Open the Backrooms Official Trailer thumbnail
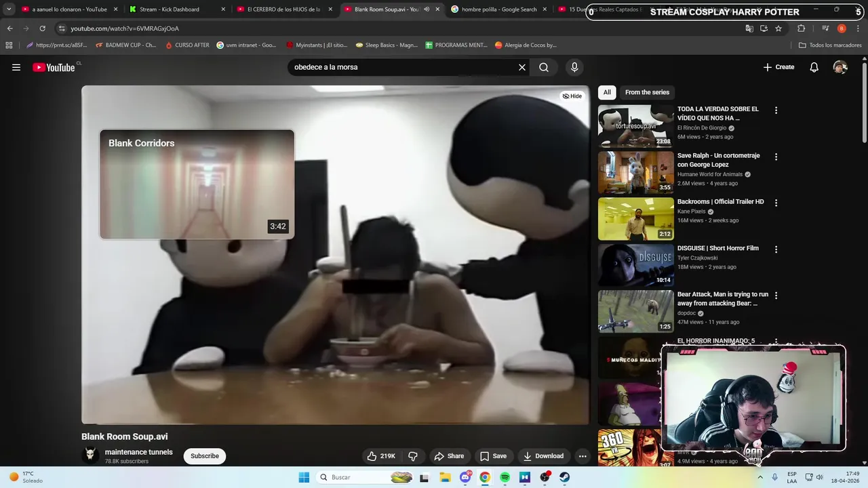The height and width of the screenshot is (488, 868). coord(636,218)
